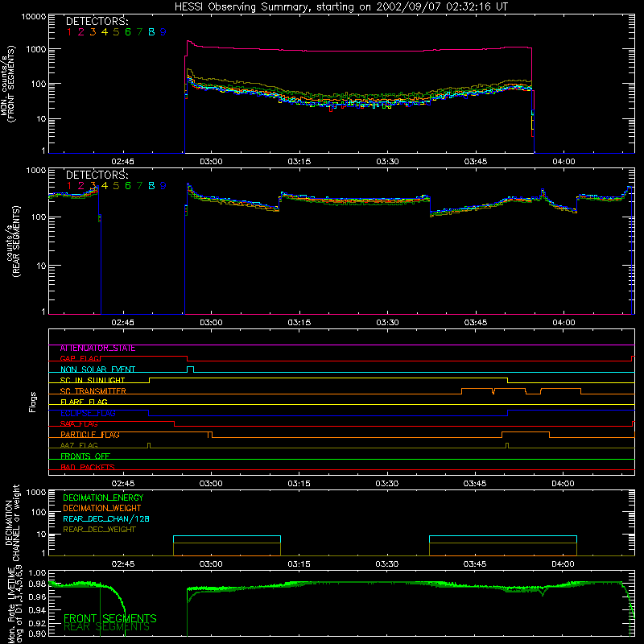Click 03:45 tick under rear segments panel
This screenshot has height=644, width=644.
pos(476,323)
